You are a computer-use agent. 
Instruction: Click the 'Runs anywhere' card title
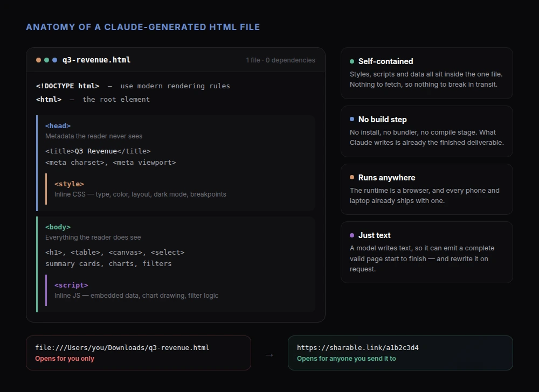tap(386, 178)
